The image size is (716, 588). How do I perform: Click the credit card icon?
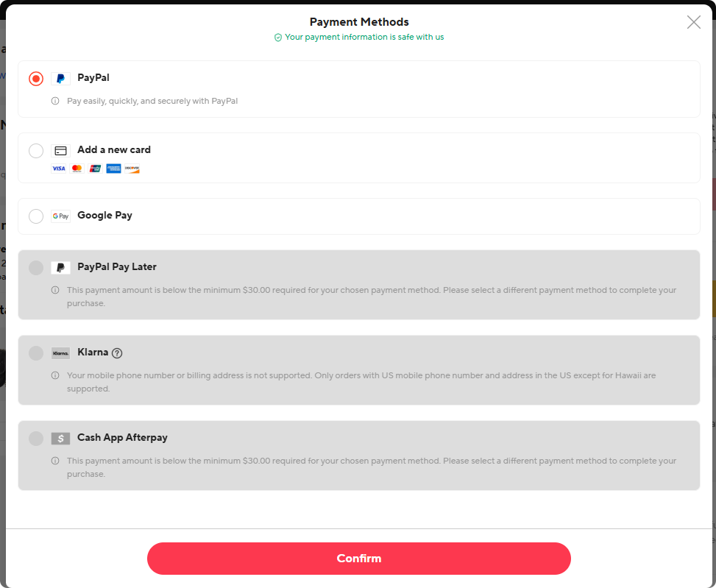(60, 151)
